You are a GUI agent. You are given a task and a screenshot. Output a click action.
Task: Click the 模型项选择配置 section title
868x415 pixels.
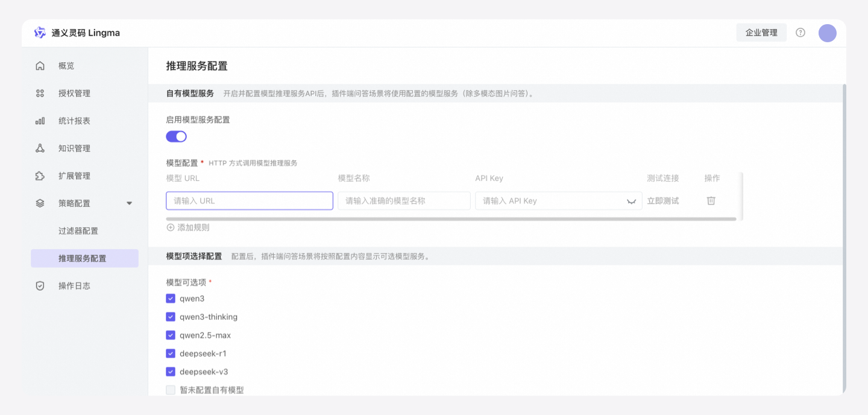click(194, 256)
